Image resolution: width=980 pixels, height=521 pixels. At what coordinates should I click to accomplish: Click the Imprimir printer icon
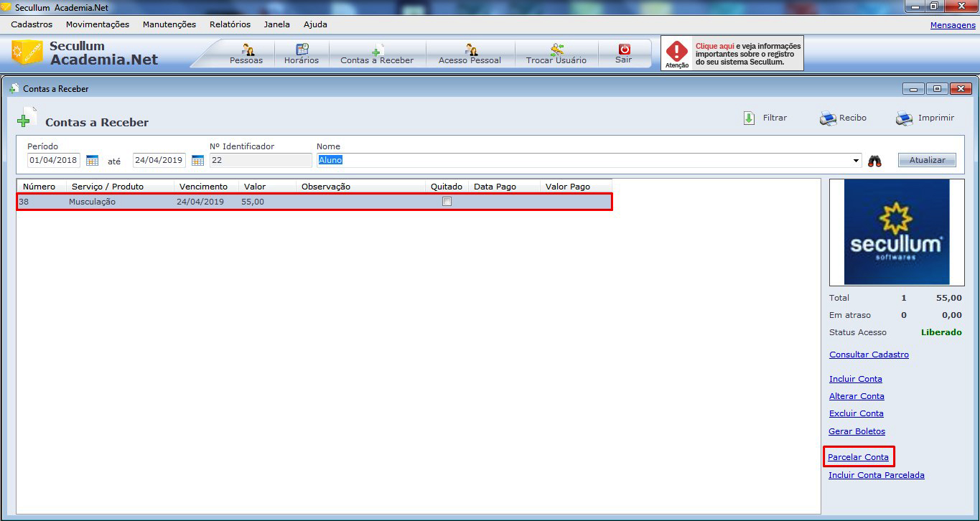click(x=904, y=118)
